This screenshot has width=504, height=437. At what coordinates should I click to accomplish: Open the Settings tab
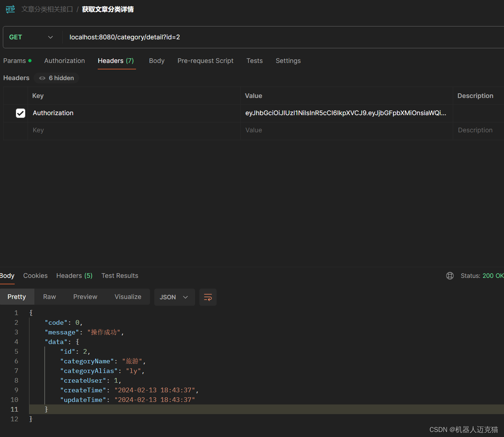288,61
